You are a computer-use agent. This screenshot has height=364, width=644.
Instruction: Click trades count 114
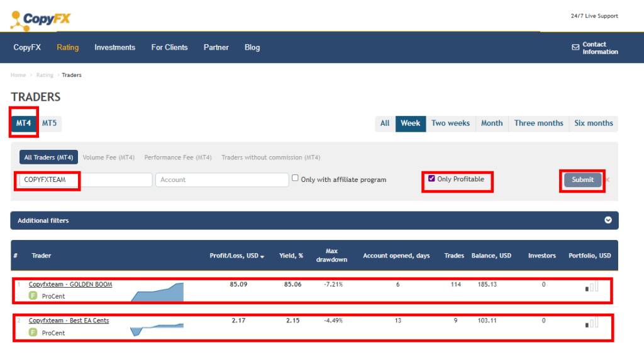coord(455,284)
